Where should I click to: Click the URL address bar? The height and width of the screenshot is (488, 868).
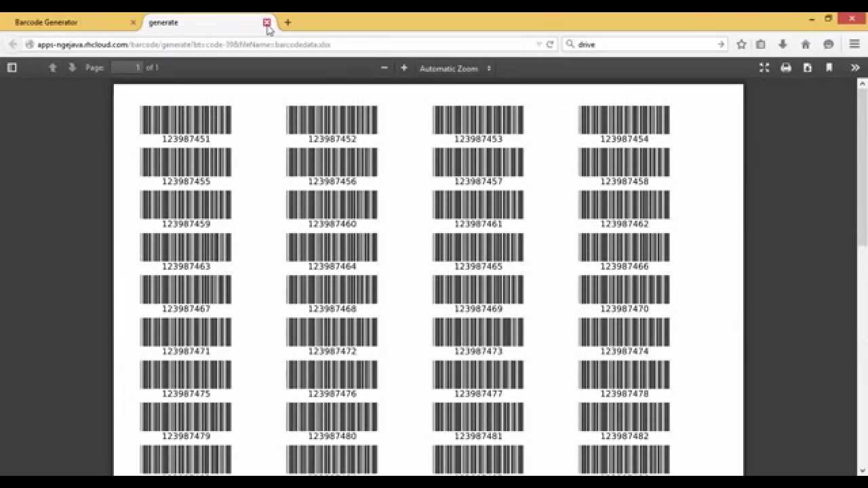point(285,44)
